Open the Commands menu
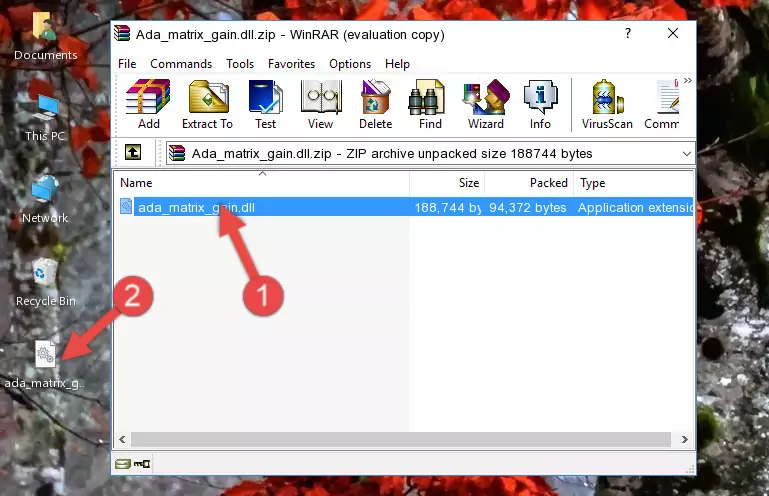This screenshot has height=496, width=769. [181, 64]
